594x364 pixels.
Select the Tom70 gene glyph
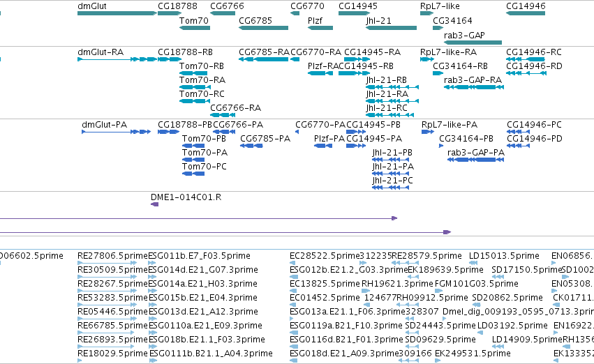point(195,28)
